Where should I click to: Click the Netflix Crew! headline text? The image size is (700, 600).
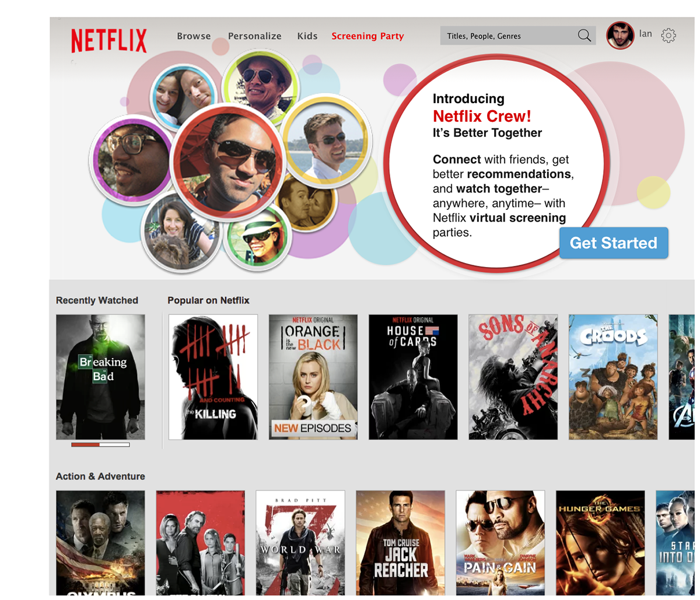pos(482,116)
